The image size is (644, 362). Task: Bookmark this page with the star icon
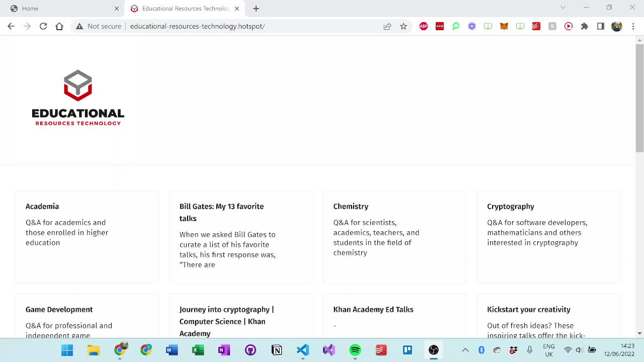tap(404, 26)
